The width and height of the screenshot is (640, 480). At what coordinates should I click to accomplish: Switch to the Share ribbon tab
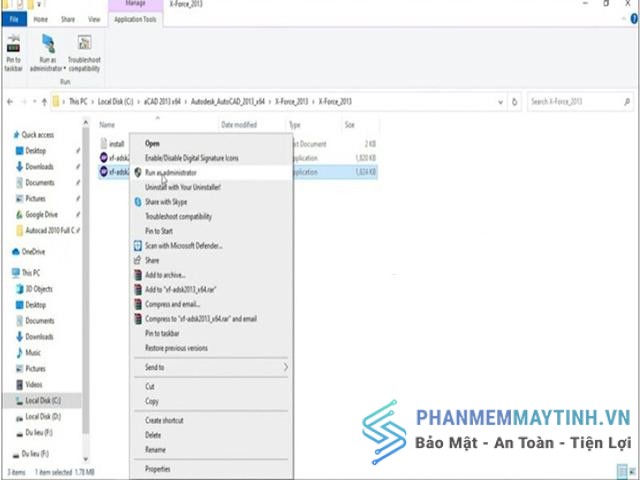tap(68, 19)
